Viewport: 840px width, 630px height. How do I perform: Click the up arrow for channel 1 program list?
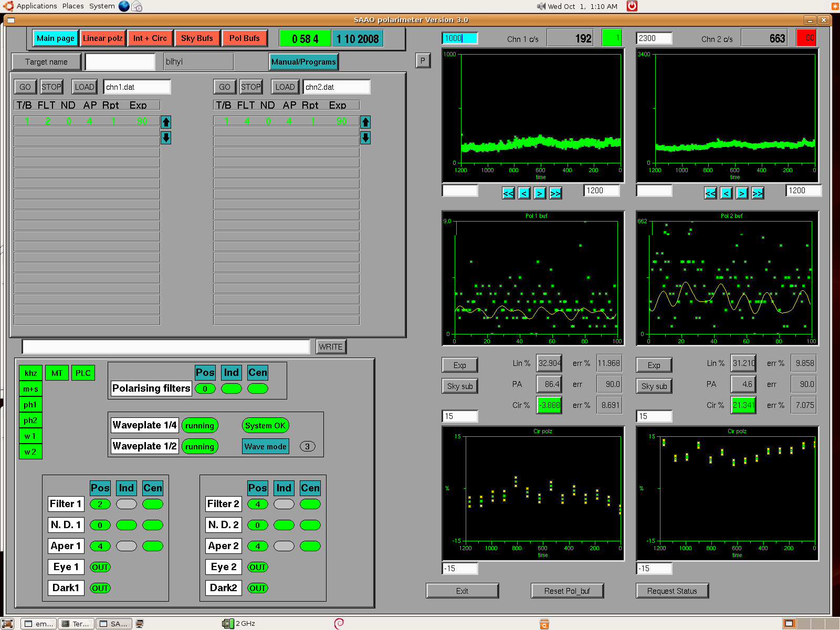tap(166, 122)
